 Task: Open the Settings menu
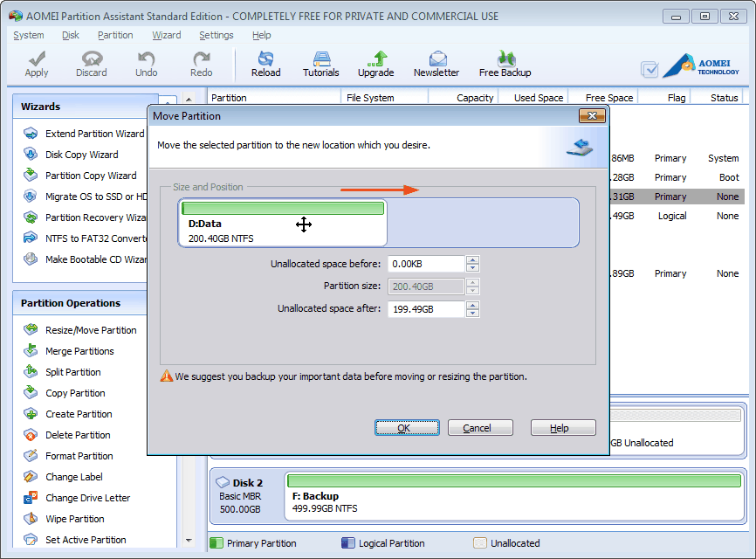(216, 35)
